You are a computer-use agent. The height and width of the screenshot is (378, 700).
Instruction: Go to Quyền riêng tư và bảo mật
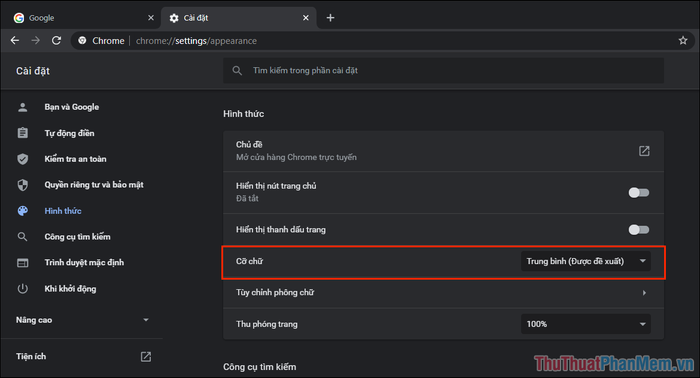[x=94, y=185]
